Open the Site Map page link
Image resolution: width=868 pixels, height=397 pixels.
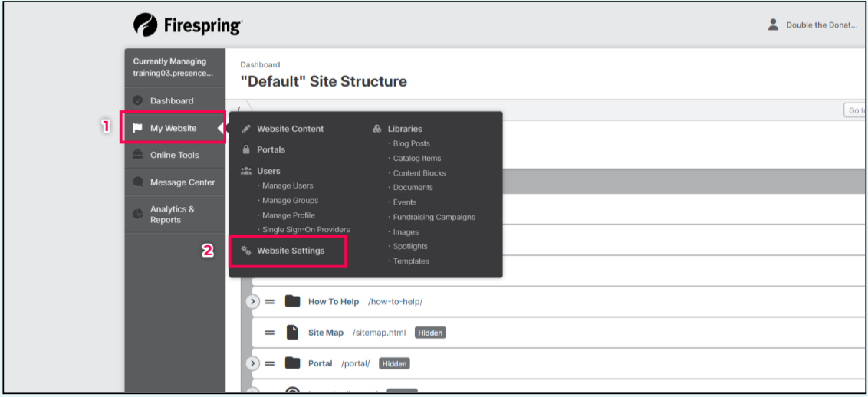(x=326, y=333)
